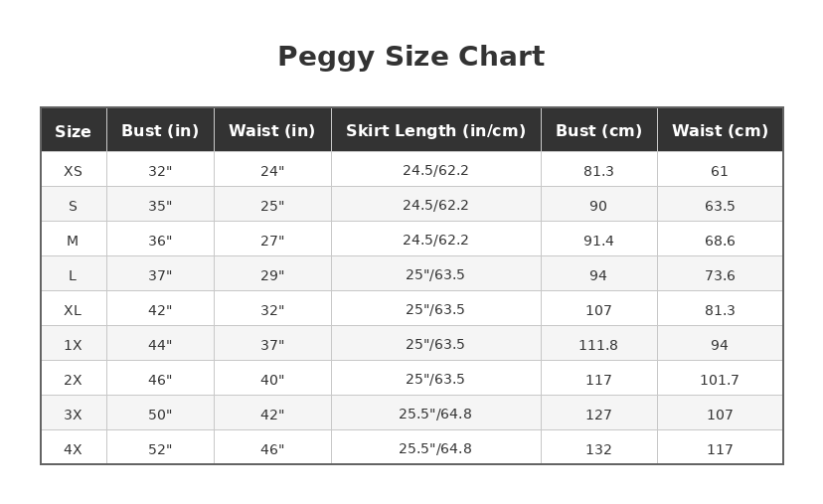Viewport: 823px width, 504px height.
Task: Click the Bust (cm) column header
Action: (598, 131)
